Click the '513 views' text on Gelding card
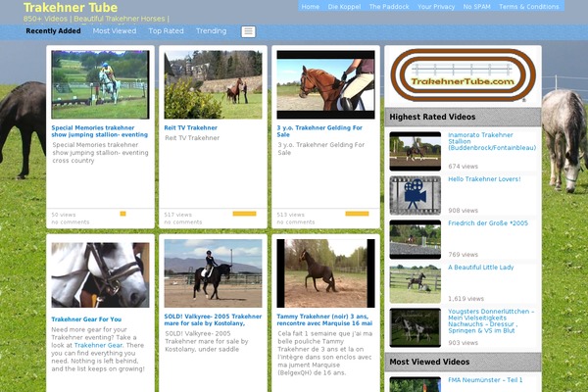Image resolution: width=588 pixels, height=392 pixels. 291,215
